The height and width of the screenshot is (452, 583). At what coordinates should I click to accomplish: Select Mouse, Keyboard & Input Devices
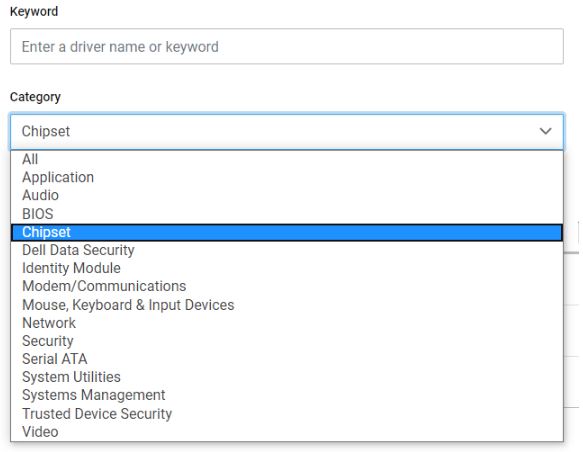tap(287, 305)
